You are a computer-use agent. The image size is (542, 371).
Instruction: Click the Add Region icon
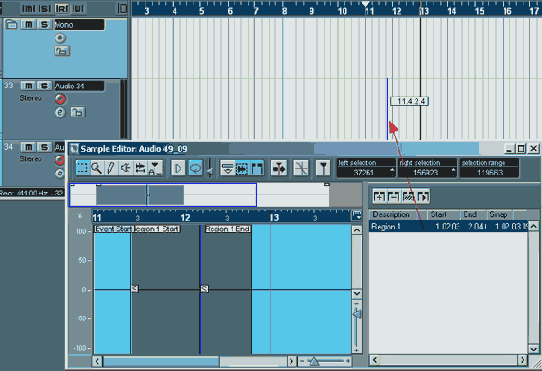point(379,197)
